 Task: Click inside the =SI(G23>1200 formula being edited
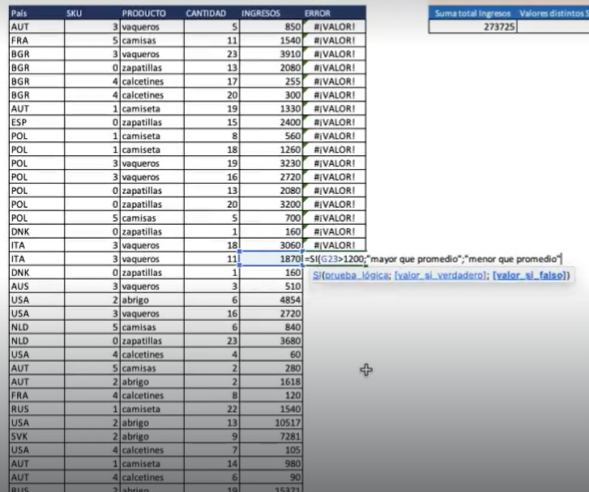tap(433, 259)
